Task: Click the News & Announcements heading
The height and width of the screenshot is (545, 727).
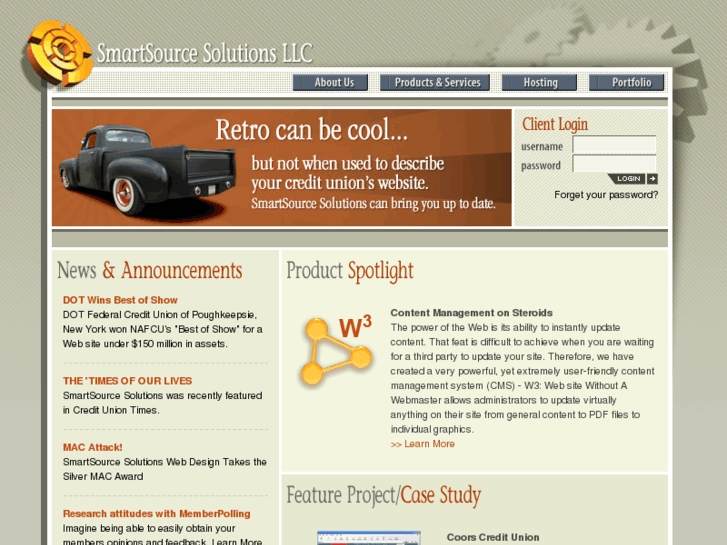Action: coord(149,270)
